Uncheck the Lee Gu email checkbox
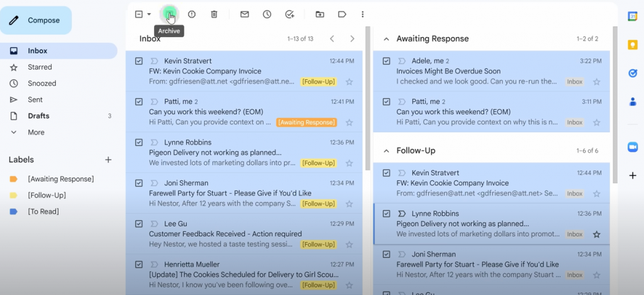The height and width of the screenshot is (295, 644). coord(139,224)
